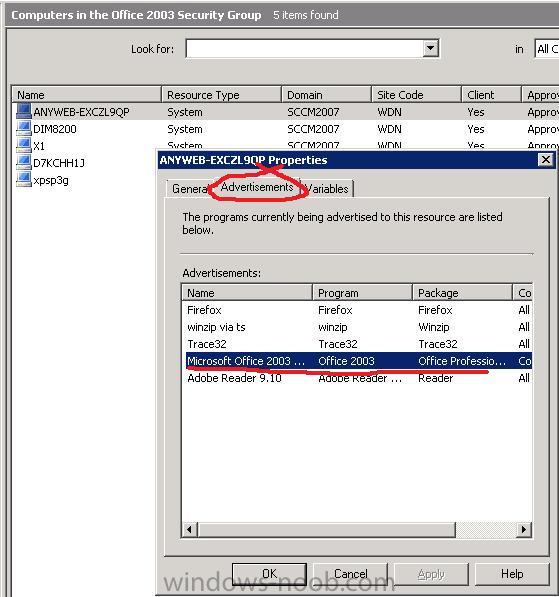Click the horizontal scrollbar thumb in advertisements list

327,529
